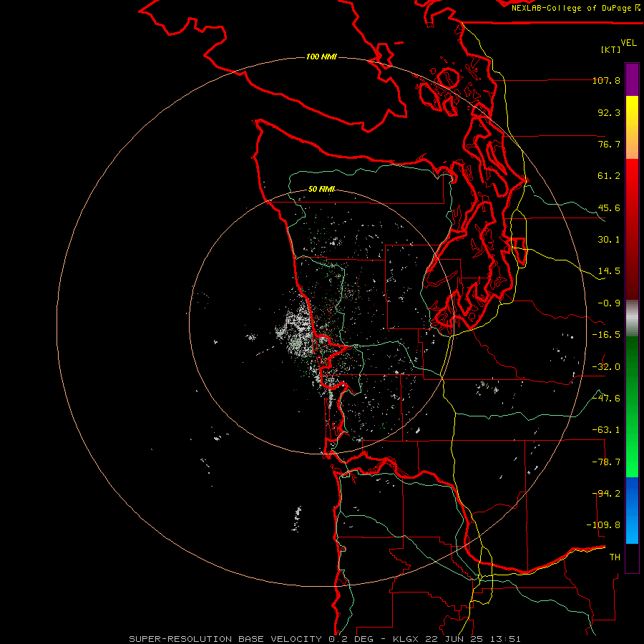This screenshot has width=644, height=644.
Task: Click the NEXLAB-College of DuPage watermark text
Action: point(576,8)
